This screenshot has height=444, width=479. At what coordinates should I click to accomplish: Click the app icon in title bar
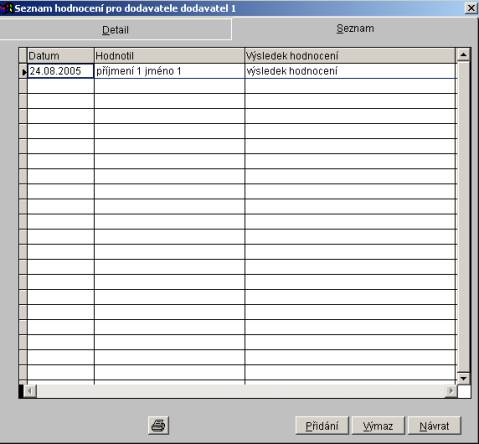click(7, 8)
